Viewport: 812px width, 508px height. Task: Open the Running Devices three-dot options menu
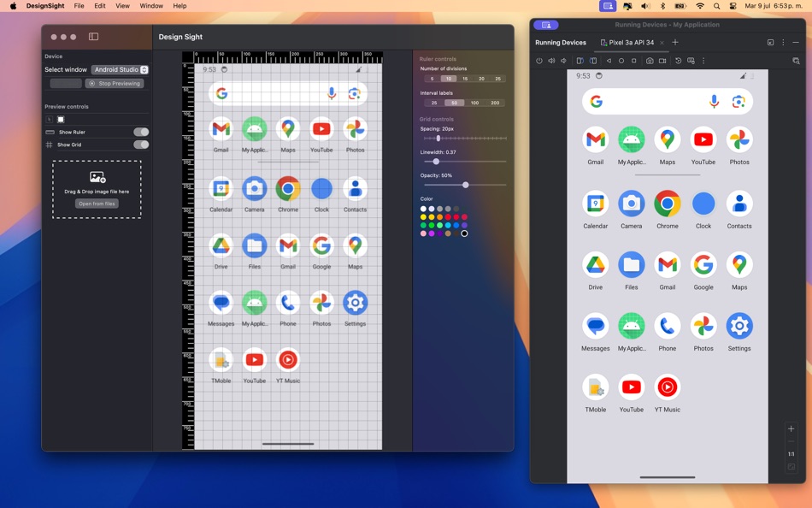(783, 42)
